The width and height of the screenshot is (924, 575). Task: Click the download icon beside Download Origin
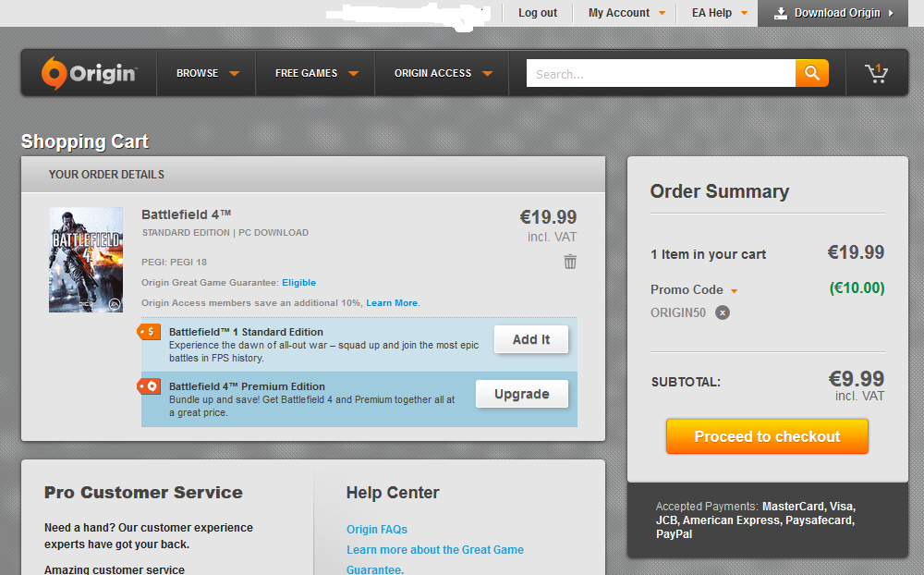point(780,13)
